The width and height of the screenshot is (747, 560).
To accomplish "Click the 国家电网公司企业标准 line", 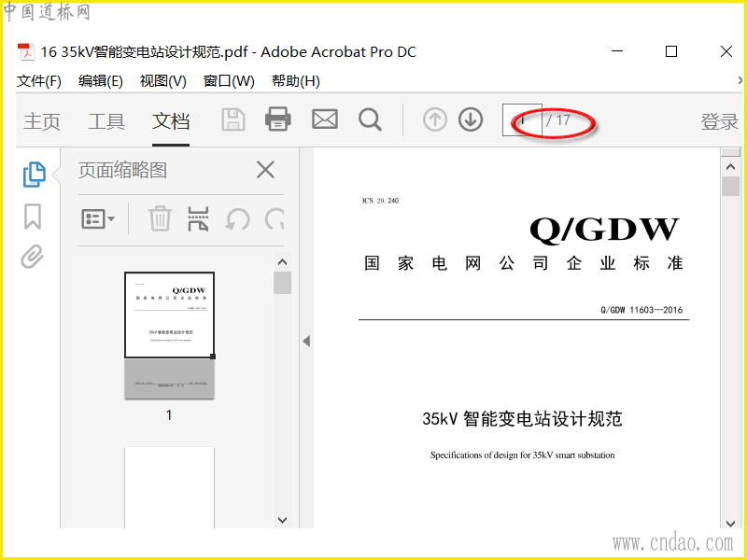I will tap(524, 263).
